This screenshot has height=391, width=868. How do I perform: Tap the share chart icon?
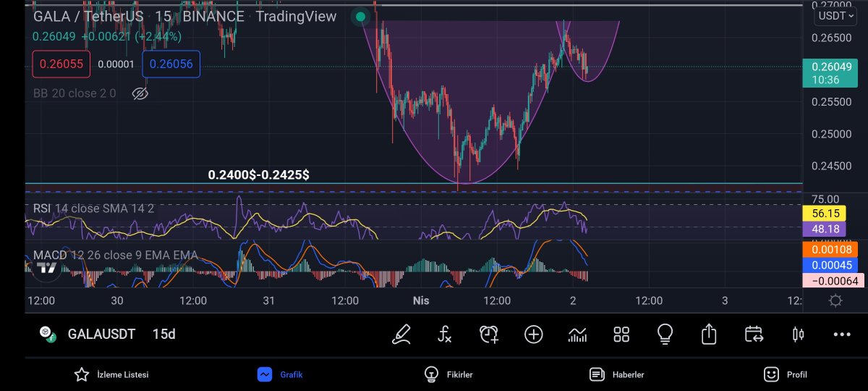point(709,334)
